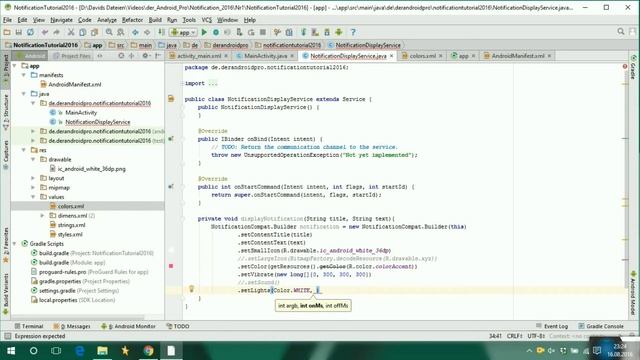This screenshot has width=640, height=360.
Task: Click the Copy toolbar icon
Action: tap(82, 32)
